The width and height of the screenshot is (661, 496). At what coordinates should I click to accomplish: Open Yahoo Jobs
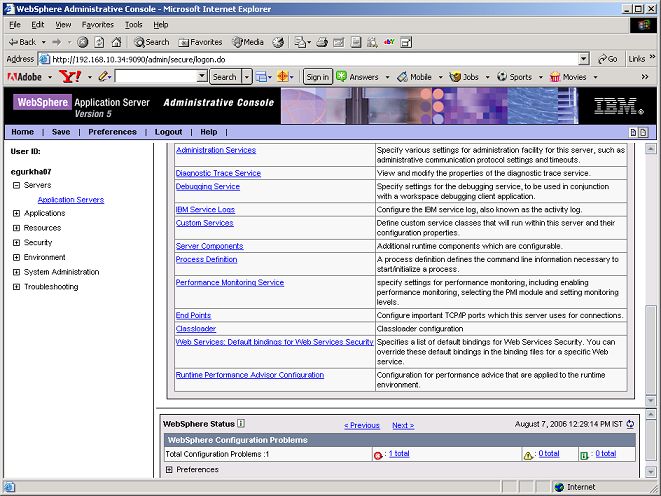pyautogui.click(x=464, y=77)
